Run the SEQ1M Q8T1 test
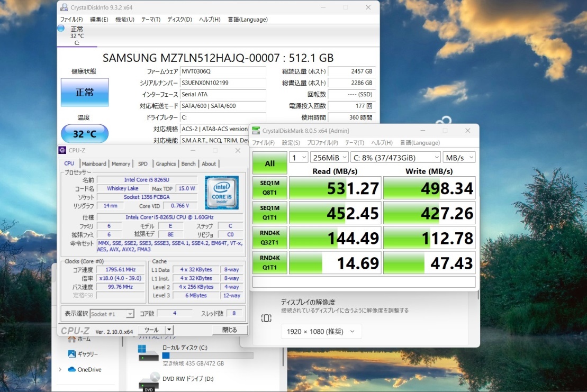 click(269, 188)
